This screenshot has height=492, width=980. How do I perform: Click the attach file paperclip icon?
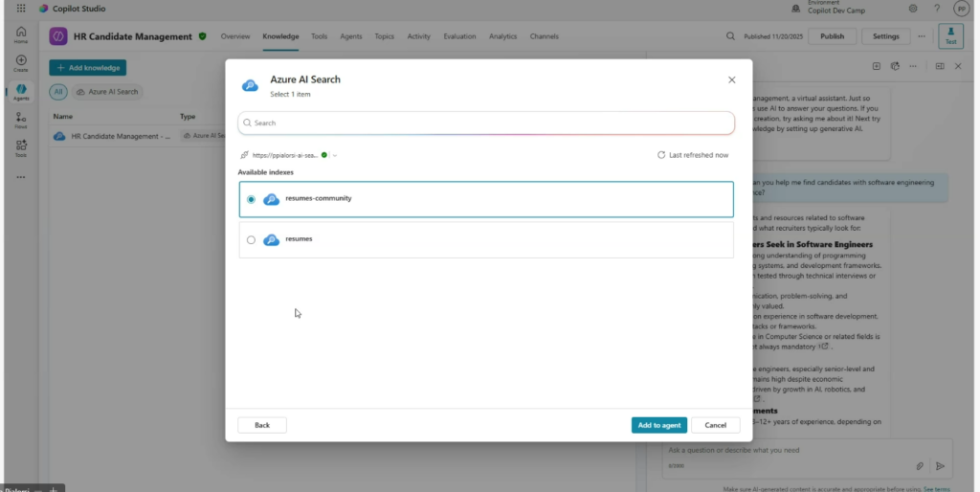[920, 466]
